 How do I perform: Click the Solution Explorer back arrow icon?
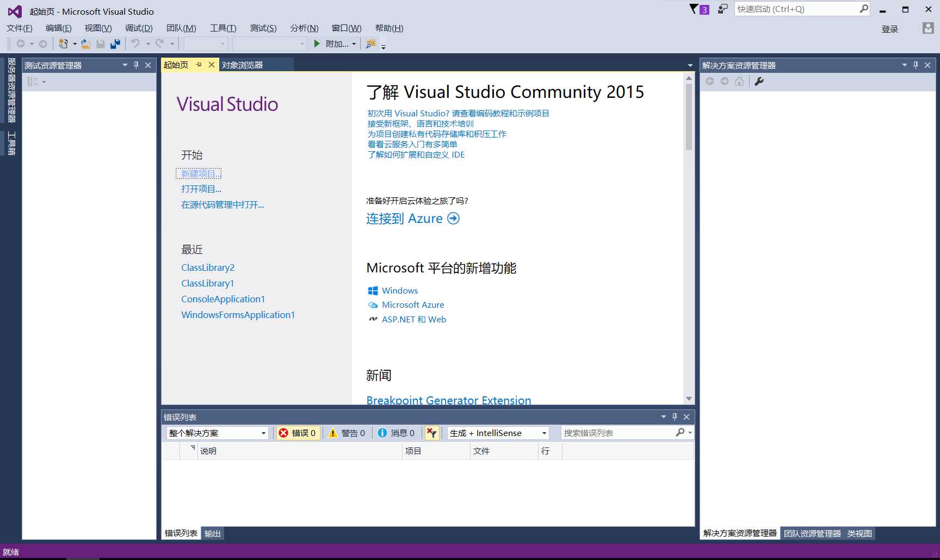coord(710,81)
